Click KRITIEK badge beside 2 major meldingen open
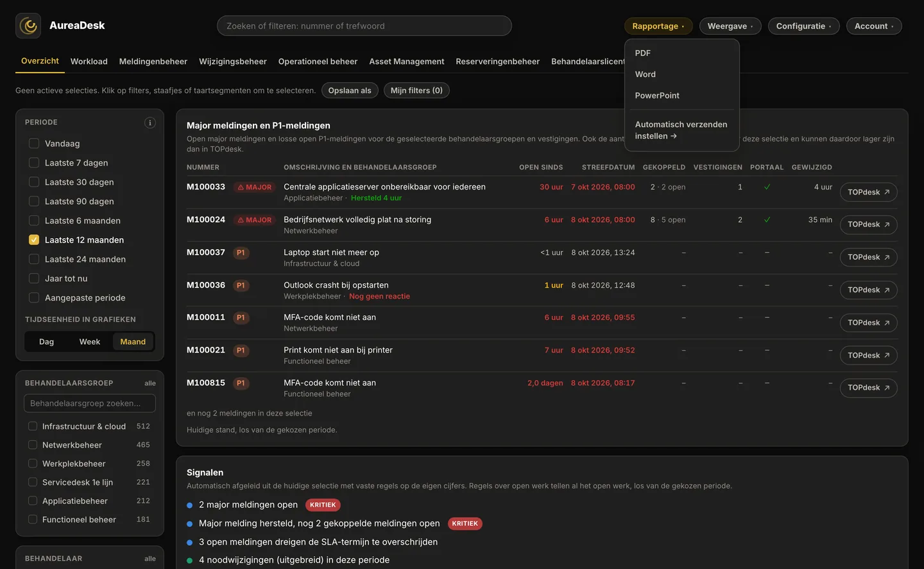Image resolution: width=924 pixels, height=569 pixels. point(323,505)
